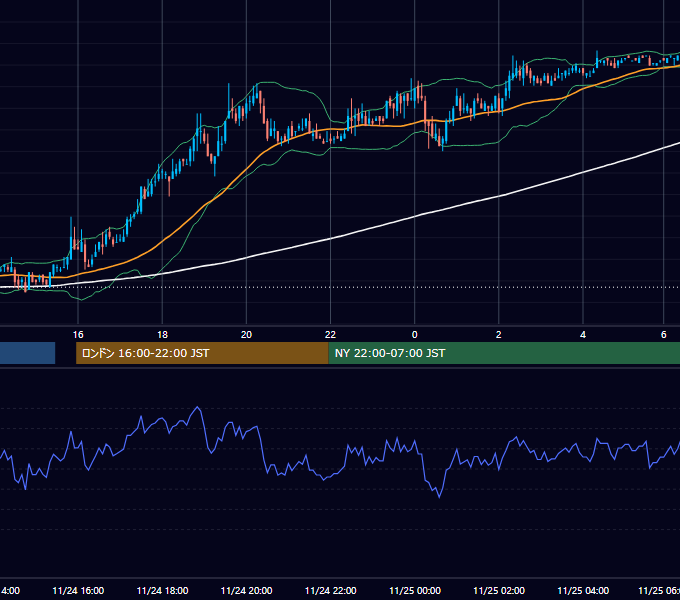
Task: Click the 18 hour label on price chart axis
Action: click(162, 335)
